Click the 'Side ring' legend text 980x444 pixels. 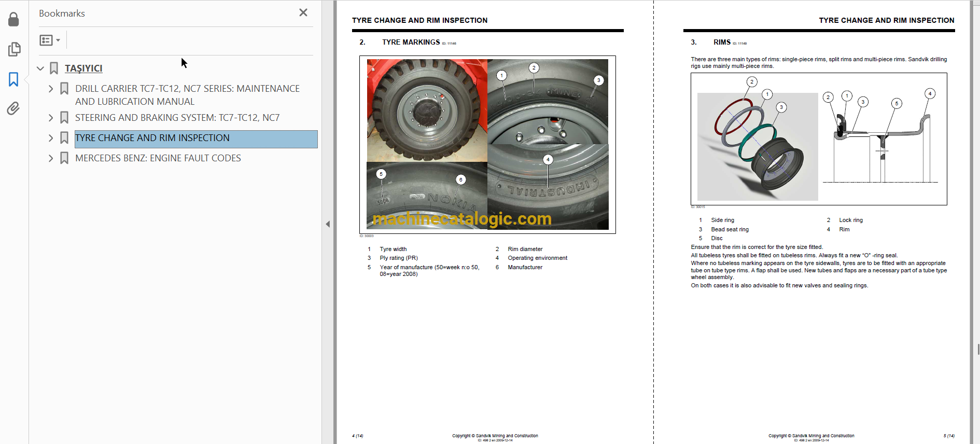(x=723, y=220)
